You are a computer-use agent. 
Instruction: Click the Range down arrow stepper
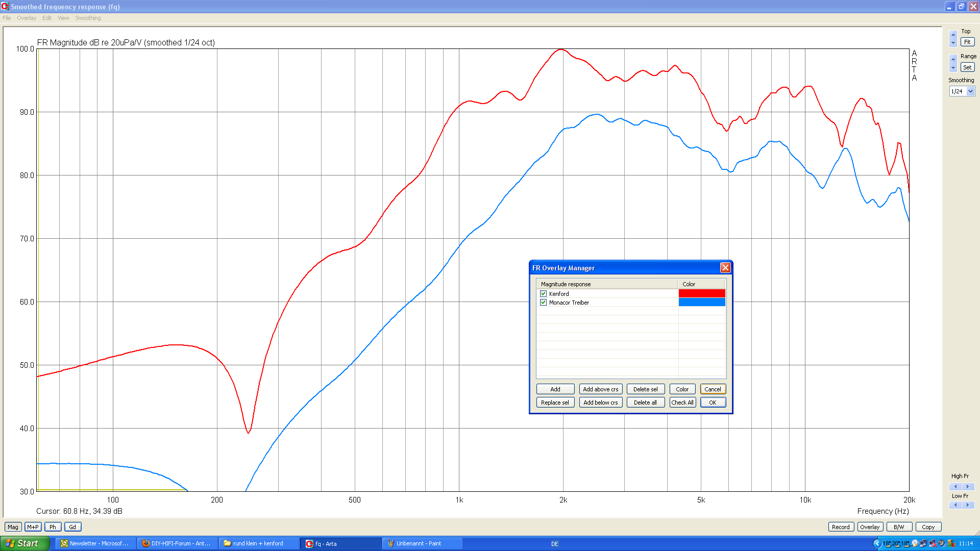point(953,68)
